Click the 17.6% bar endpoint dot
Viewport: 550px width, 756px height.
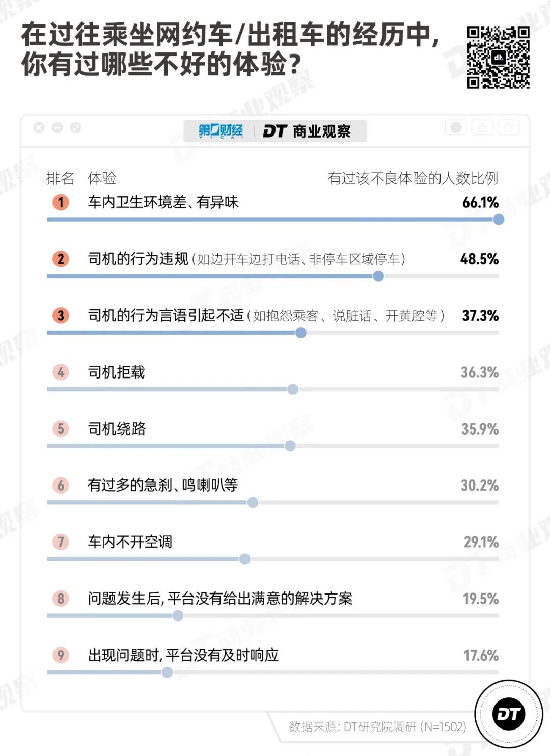point(167,672)
